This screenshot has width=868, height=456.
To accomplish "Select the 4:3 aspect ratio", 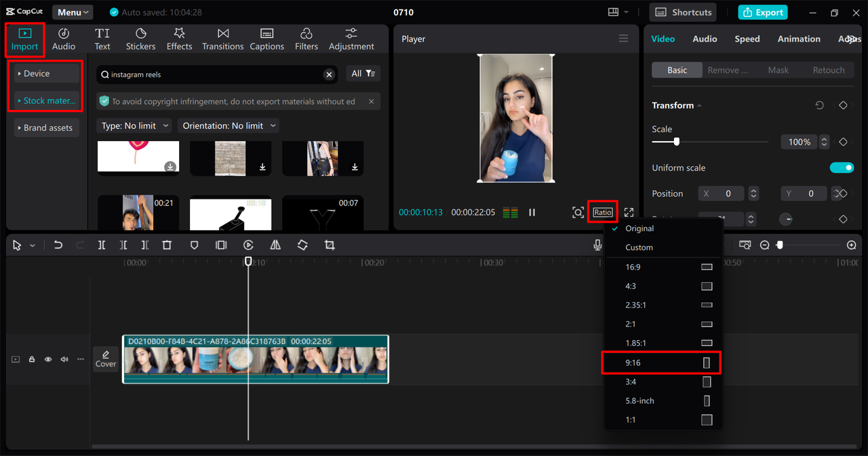I will click(663, 286).
